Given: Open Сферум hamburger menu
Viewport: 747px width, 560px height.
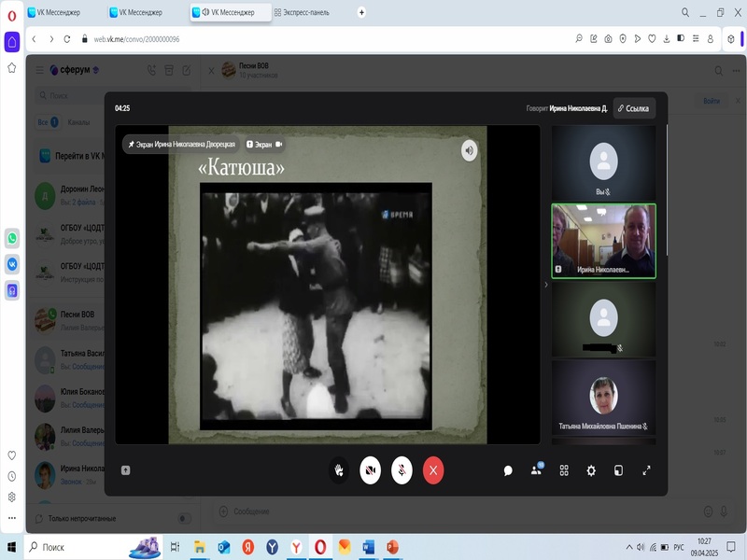Looking at the screenshot, I should [x=40, y=70].
